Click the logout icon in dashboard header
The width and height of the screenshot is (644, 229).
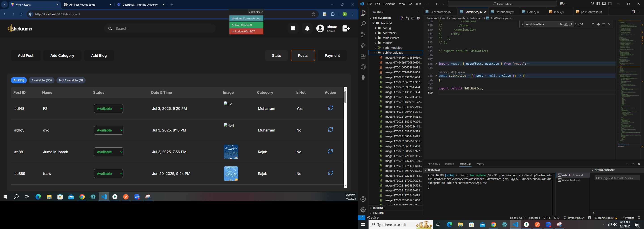[x=346, y=28]
